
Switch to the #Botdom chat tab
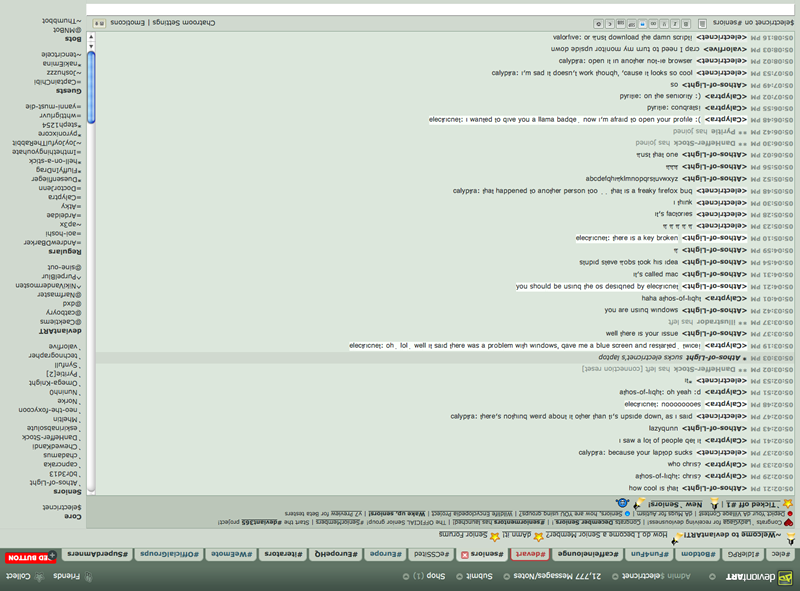click(x=698, y=554)
